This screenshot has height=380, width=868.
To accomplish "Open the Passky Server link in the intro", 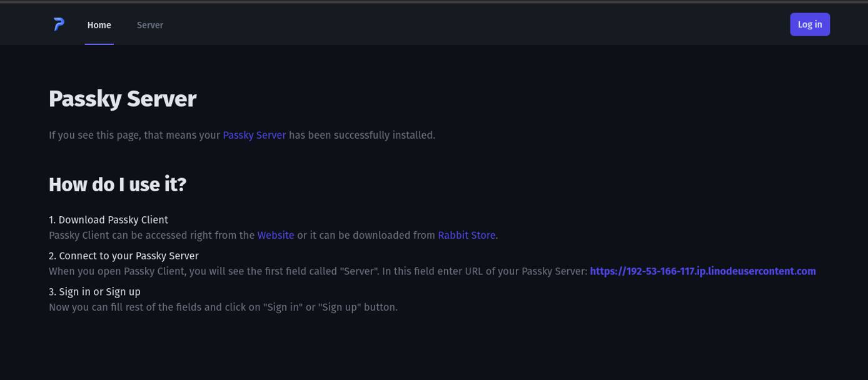I will coord(254,135).
